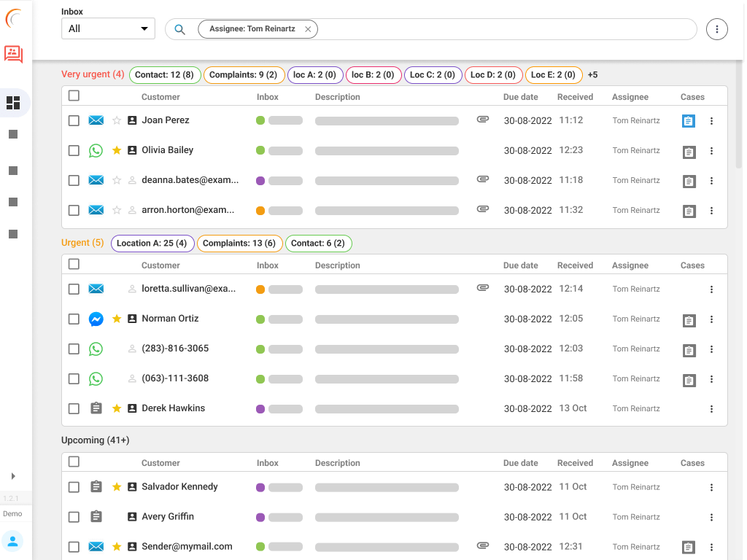The image size is (747, 560).
Task: Check the Derek Hawkins row checkbox
Action: [x=74, y=409]
